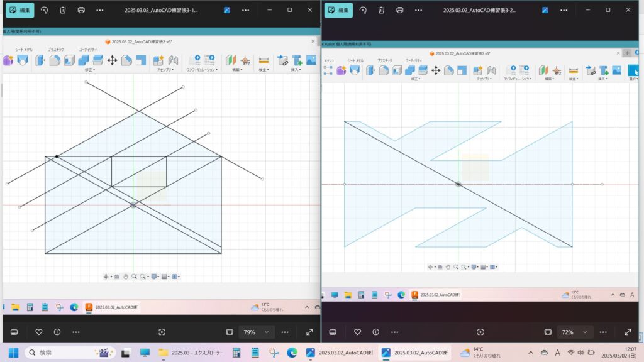This screenshot has width=644, height=362.
Task: Expand system tray hidden icons chevron
Action: click(x=530, y=353)
